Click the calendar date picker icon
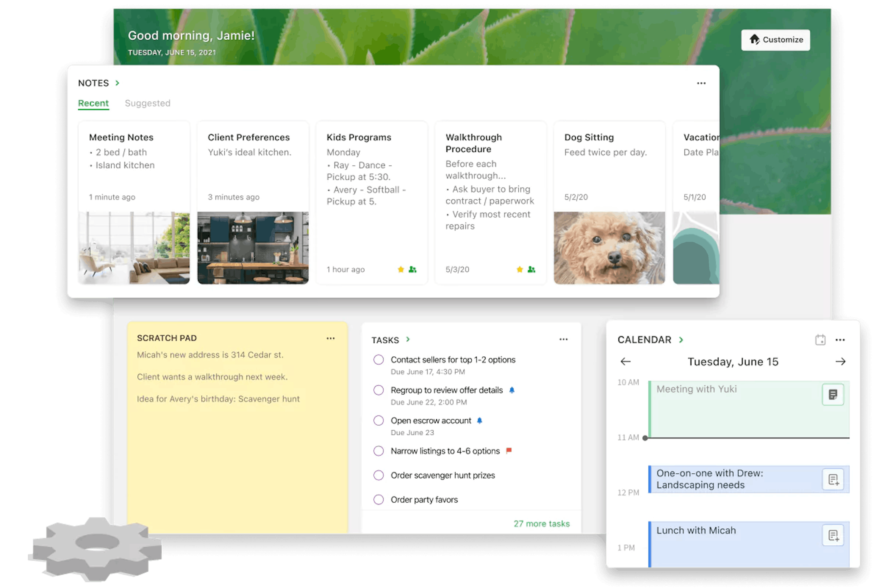Viewport: 882px width, 588px height. [x=820, y=340]
